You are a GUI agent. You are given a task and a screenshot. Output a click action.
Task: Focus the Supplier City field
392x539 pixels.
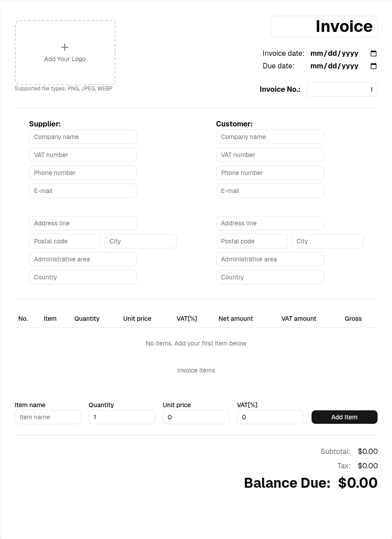141,241
